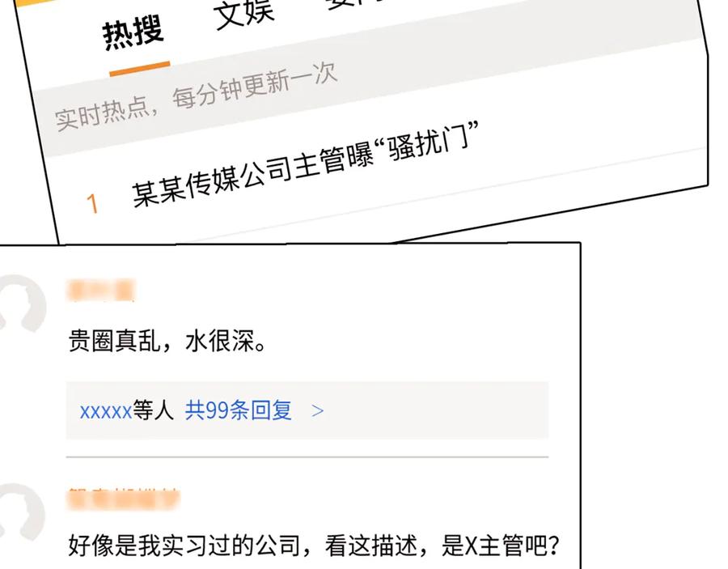Screen dimensions: 728x569
Task: Click the rank number 1 label
Action: 92,204
